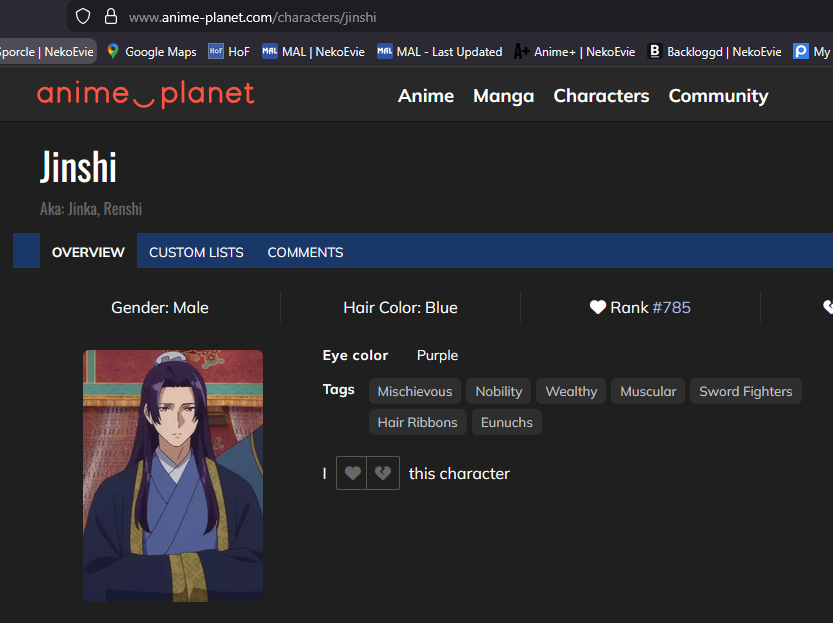The image size is (833, 623).
Task: Click the Jinshi page title
Action: pyautogui.click(x=79, y=167)
